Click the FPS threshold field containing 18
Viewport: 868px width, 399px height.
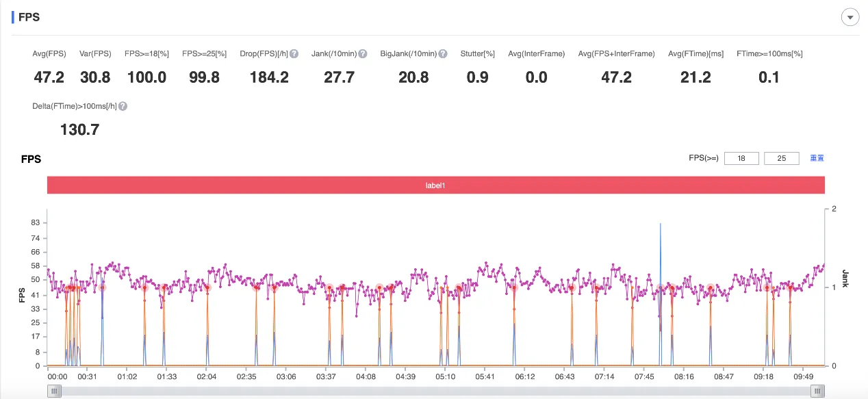coord(742,159)
